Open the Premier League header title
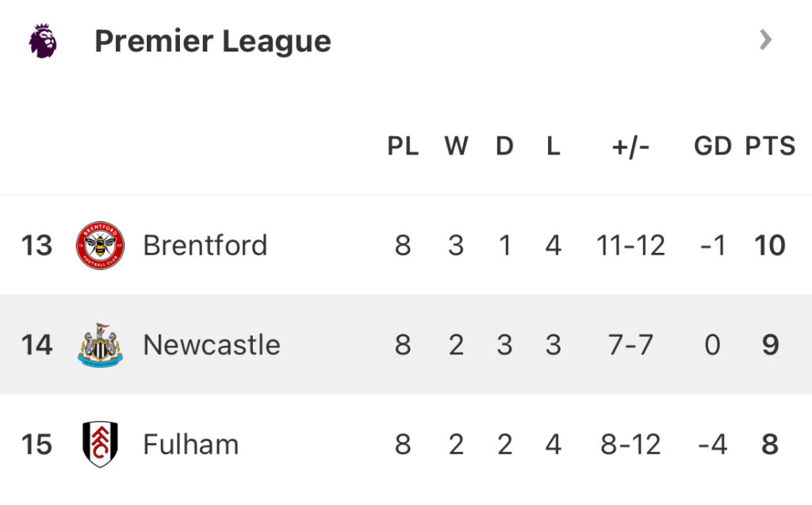 pos(213,41)
